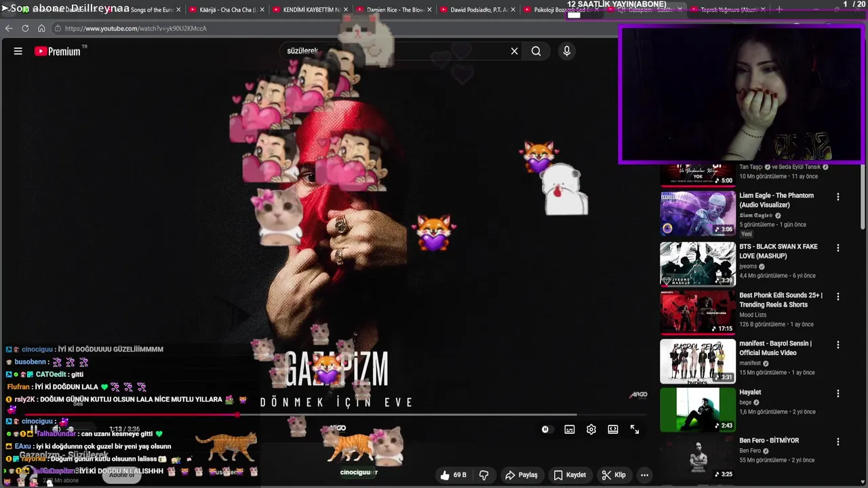Clear the search text with X
Screen dimensions: 868x488
(x=514, y=51)
